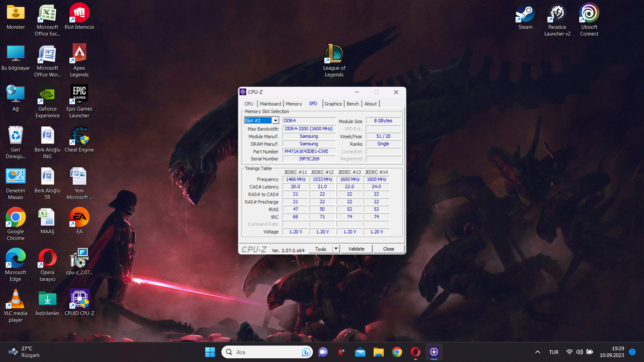The image size is (644, 362).
Task: Open the Graphics tab in CPU-Z
Action: click(x=333, y=104)
